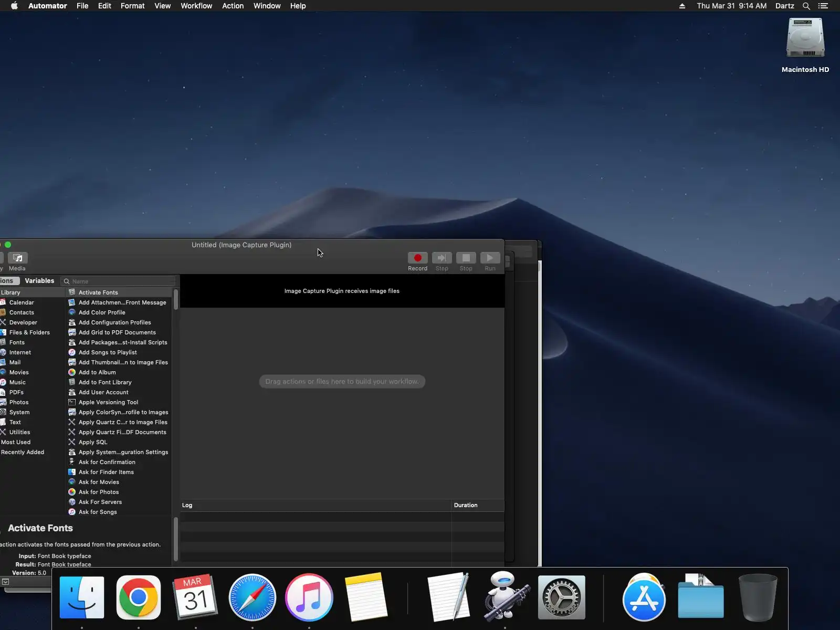Image resolution: width=840 pixels, height=630 pixels.
Task: Click the Ask for Songs action icon
Action: pyautogui.click(x=72, y=512)
